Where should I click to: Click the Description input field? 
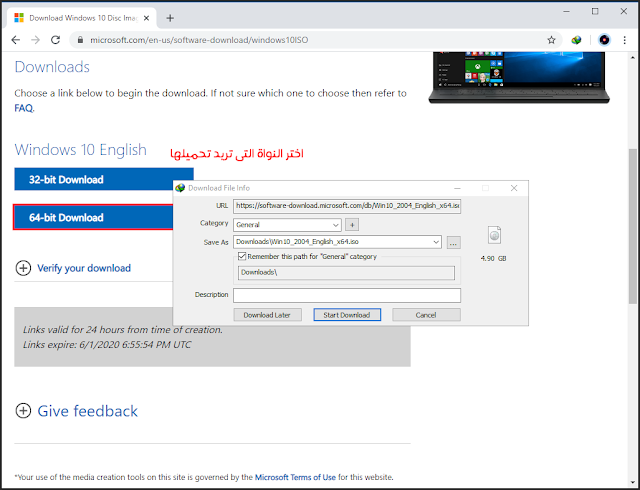tap(347, 295)
